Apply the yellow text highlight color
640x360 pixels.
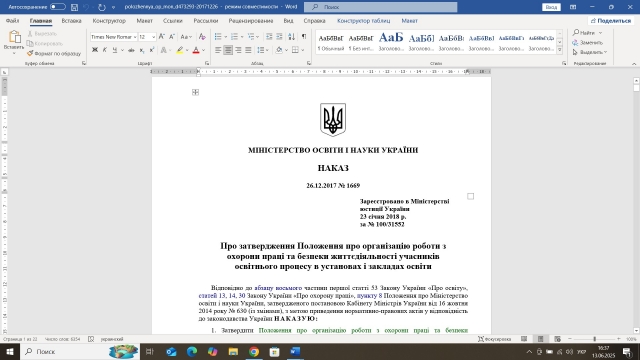click(180, 50)
